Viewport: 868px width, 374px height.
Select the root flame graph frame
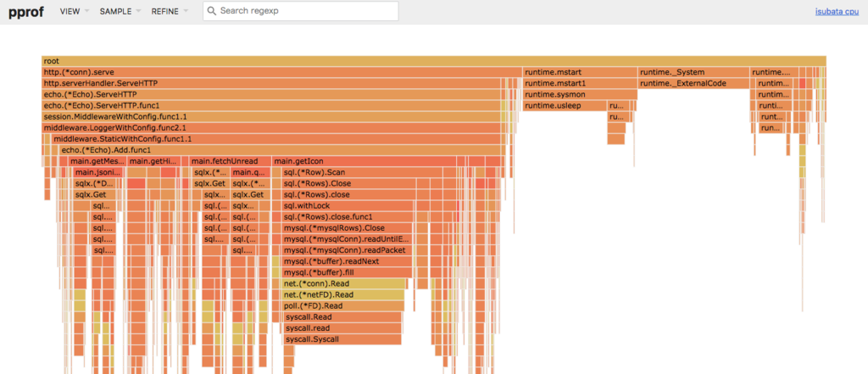pyautogui.click(x=434, y=61)
